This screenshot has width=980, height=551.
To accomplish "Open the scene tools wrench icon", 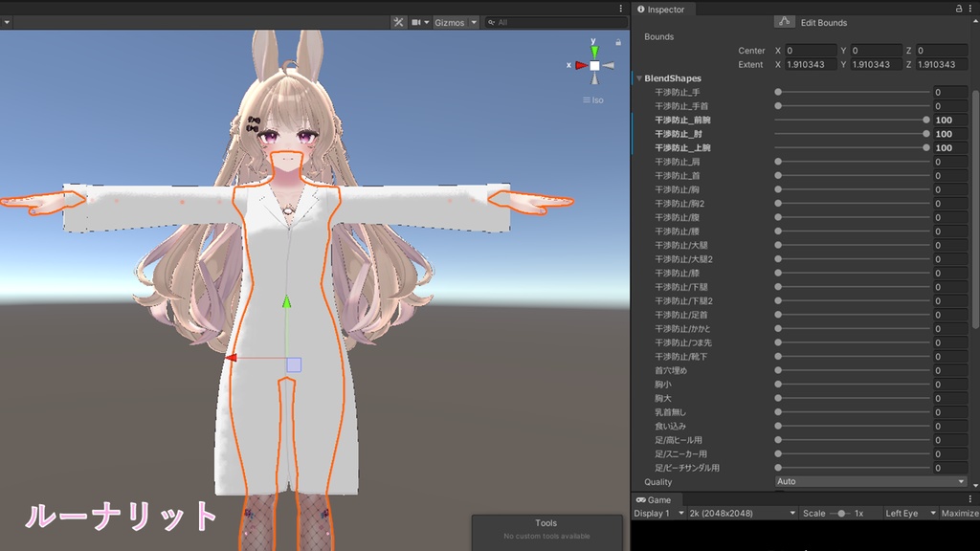I will point(398,23).
